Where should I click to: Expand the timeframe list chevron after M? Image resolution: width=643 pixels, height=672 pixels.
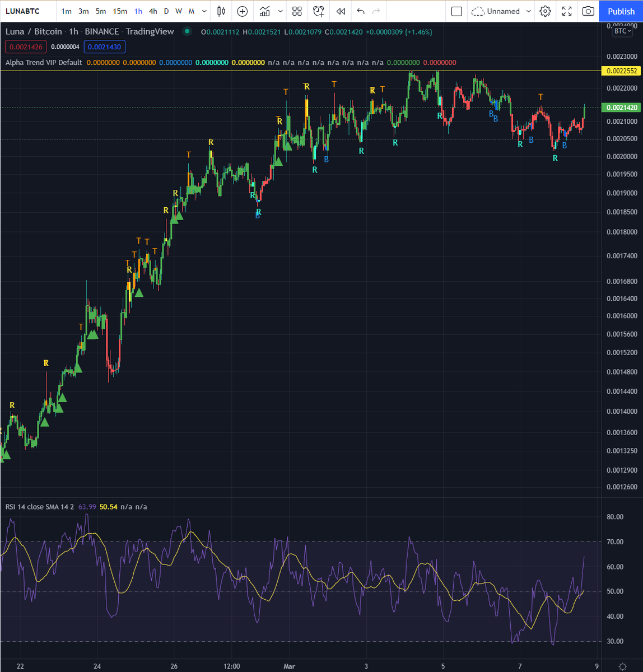coord(204,11)
